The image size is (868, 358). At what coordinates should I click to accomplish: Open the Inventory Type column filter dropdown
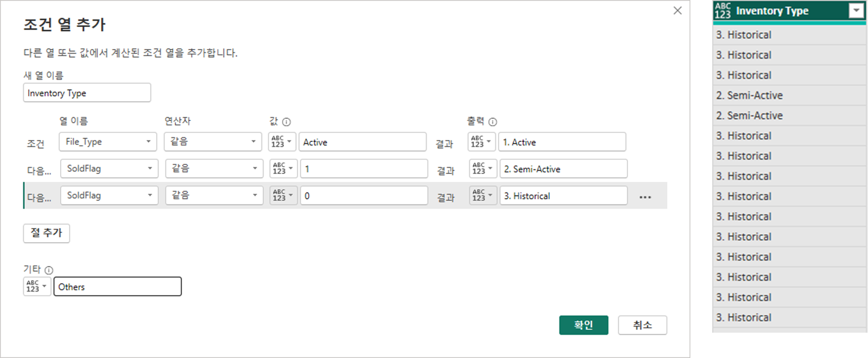[856, 11]
